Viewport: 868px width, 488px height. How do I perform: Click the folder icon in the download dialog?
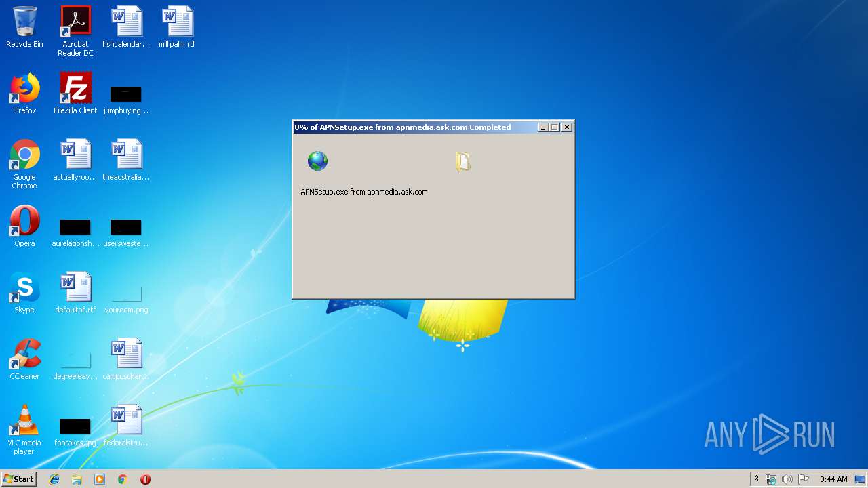point(463,161)
